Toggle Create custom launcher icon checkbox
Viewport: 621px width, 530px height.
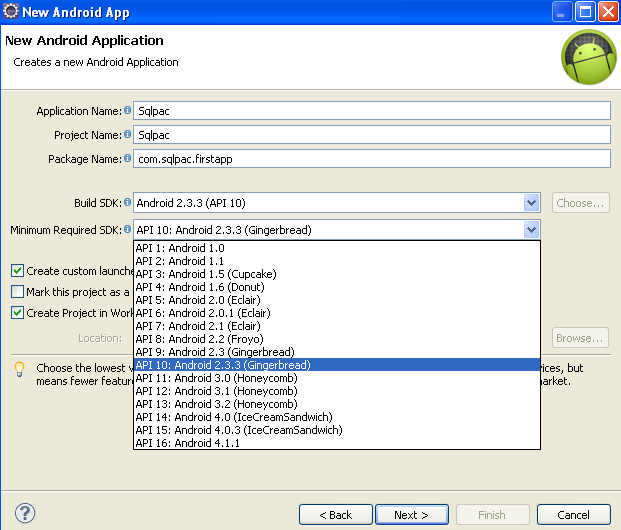click(x=17, y=271)
